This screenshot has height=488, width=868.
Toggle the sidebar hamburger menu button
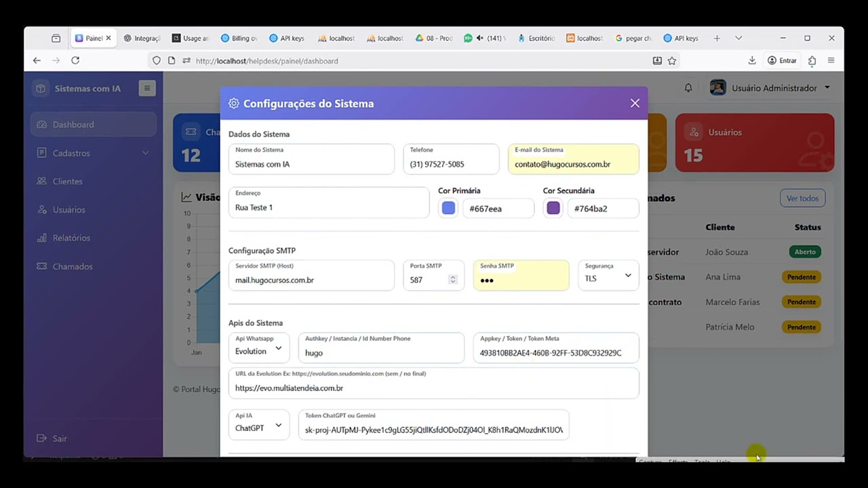[x=147, y=88]
